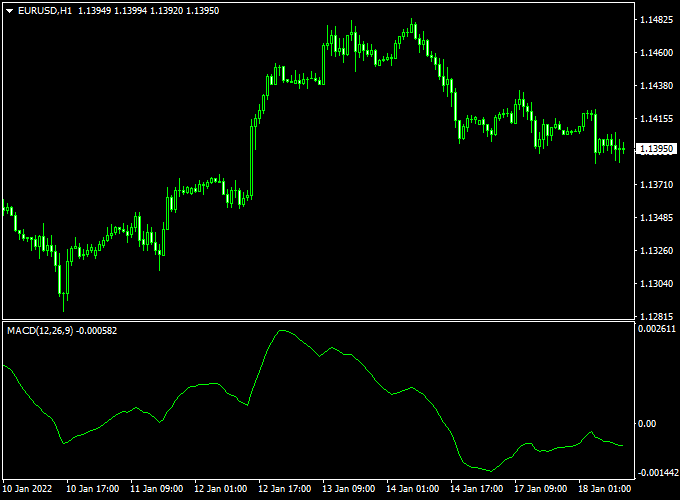
Task: Select the 14 Jan 01:00 time marker
Action: pos(412,490)
